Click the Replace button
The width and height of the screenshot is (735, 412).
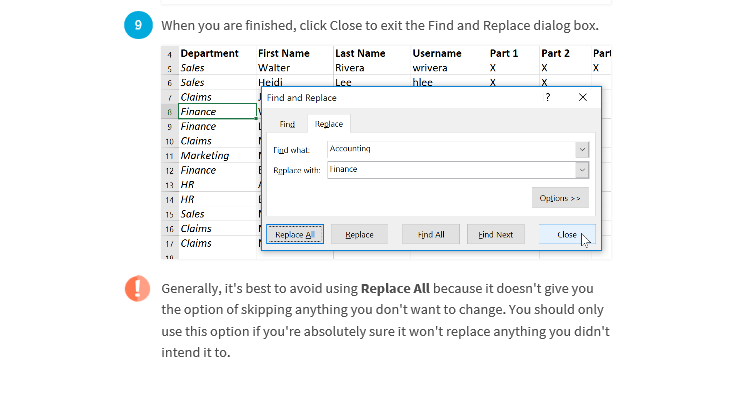[x=360, y=234]
